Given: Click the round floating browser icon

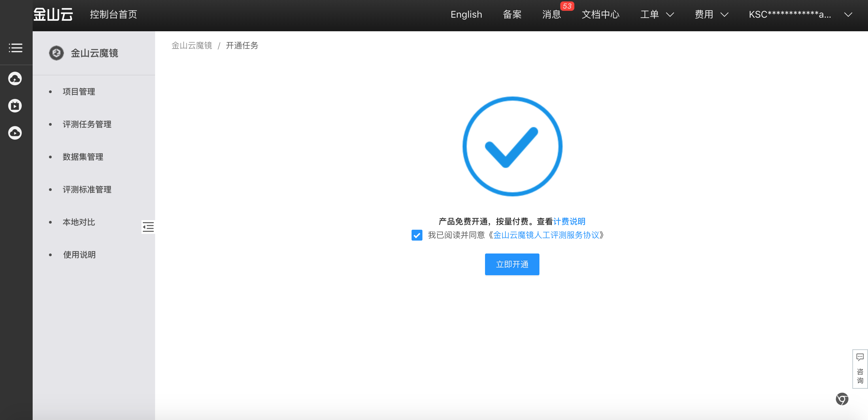Looking at the screenshot, I should (x=842, y=399).
